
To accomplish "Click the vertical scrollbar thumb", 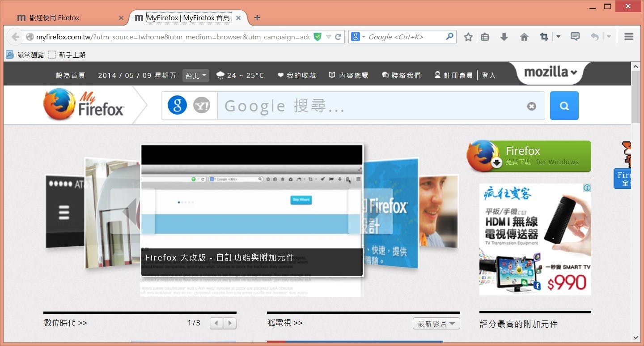I will [636, 96].
